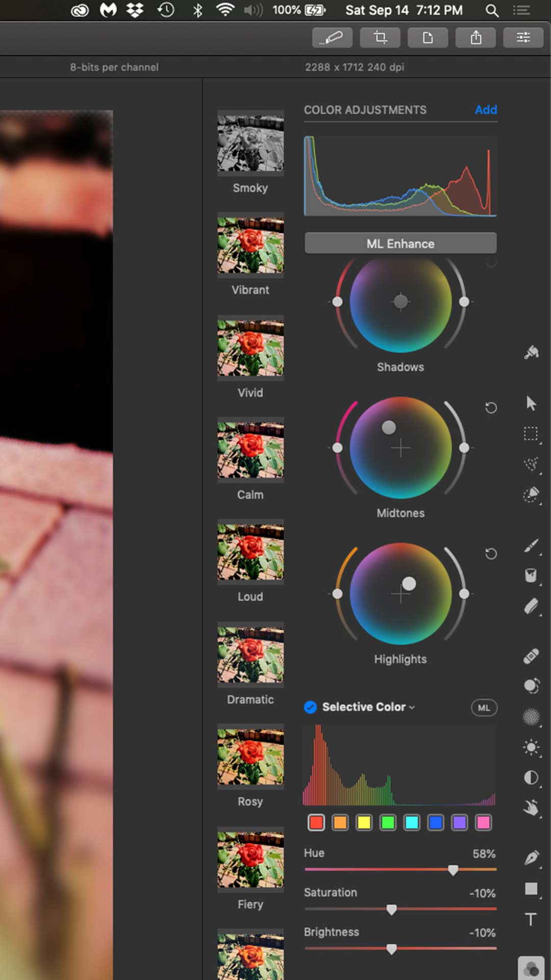Click the Midtones right arc slider handle
The width and height of the screenshot is (551, 980).
pyautogui.click(x=464, y=448)
